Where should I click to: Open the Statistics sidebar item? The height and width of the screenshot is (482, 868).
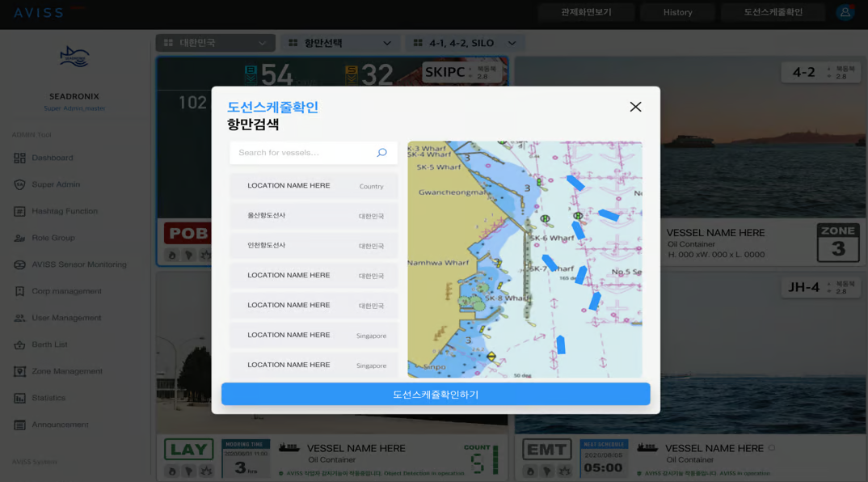[x=20, y=398]
